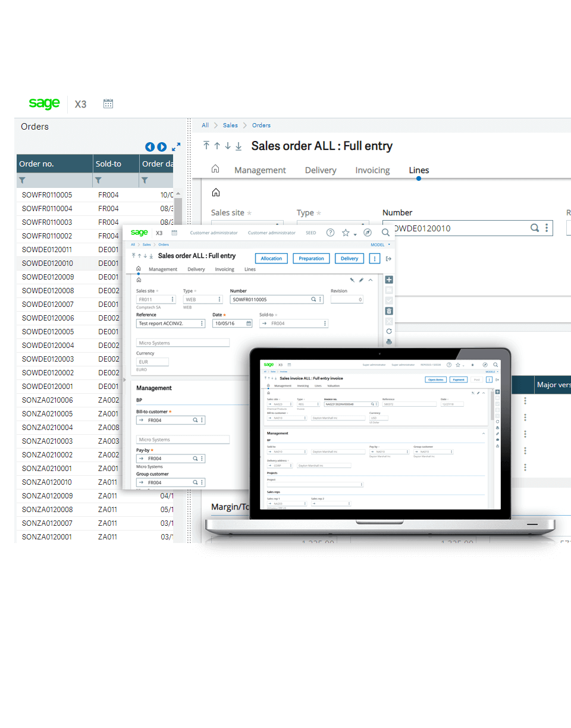Click attachment paperclip icon in laptop invoice sidebar
Viewport: 571px width, 728px height.
497,434
